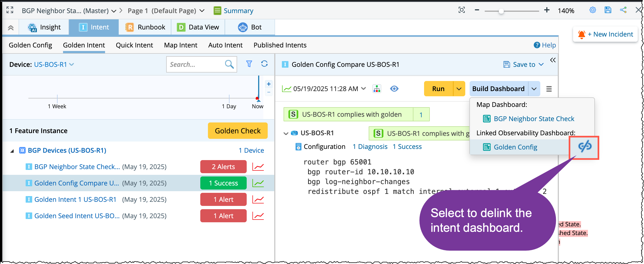
Task: Click the delink icon beside Golden Config
Action: [585, 147]
